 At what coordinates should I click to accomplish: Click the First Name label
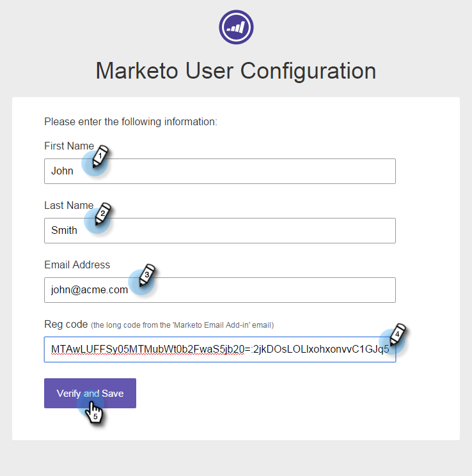click(x=68, y=146)
